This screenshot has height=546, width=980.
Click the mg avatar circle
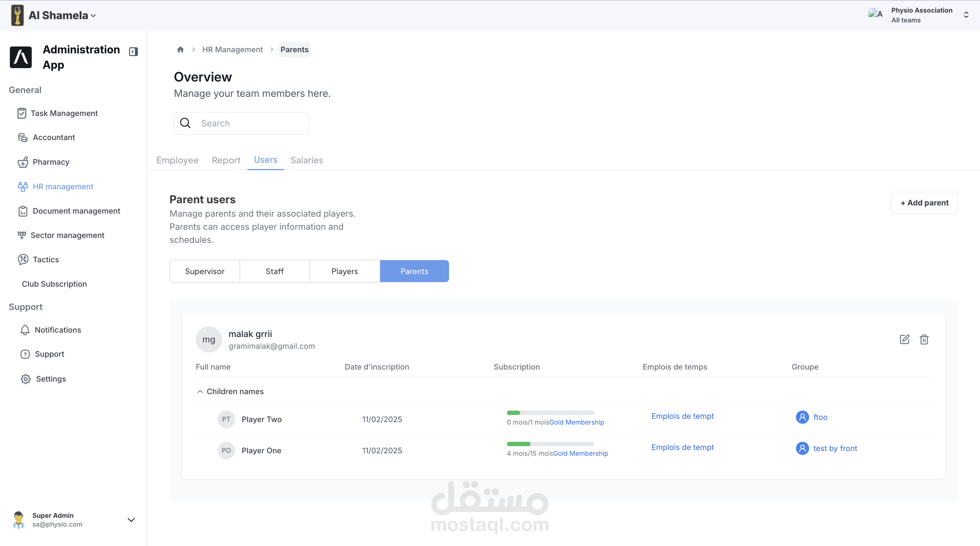(208, 339)
